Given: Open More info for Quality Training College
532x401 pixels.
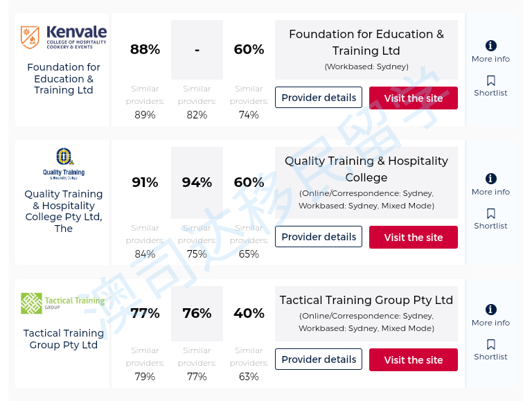Looking at the screenshot, I should click(491, 179).
